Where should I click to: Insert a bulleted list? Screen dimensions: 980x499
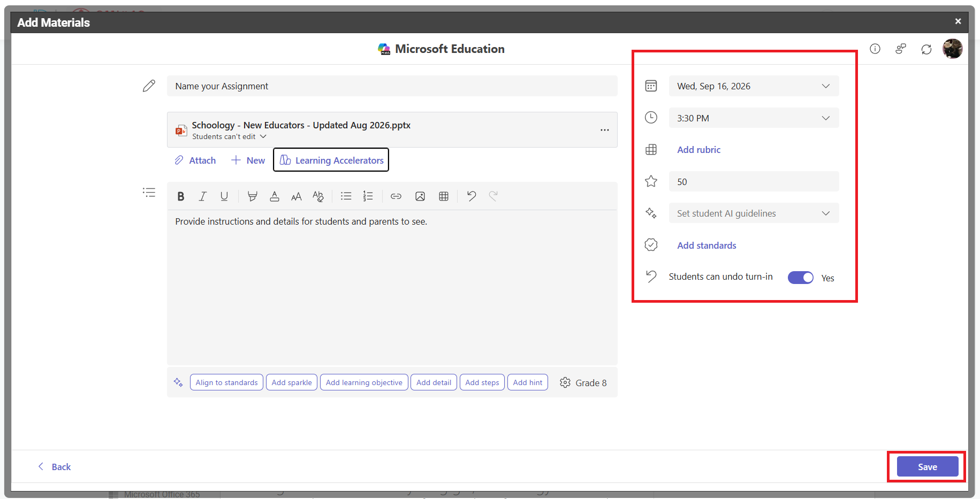[346, 196]
